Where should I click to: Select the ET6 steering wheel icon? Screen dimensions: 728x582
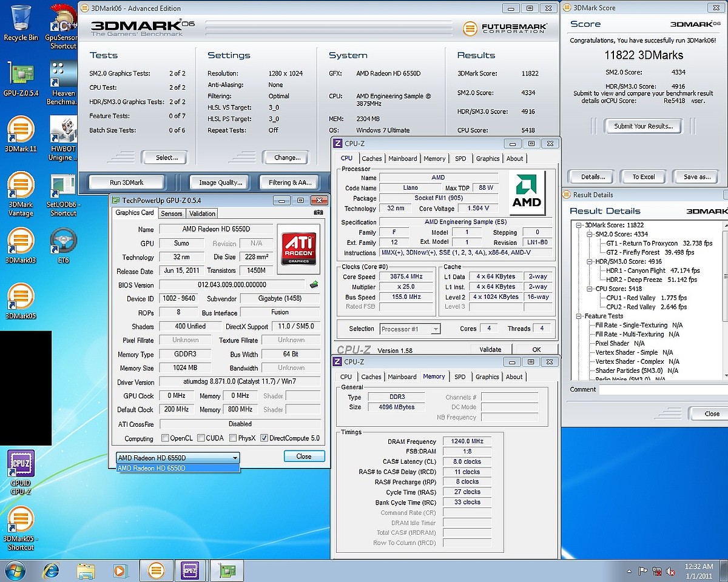coord(62,246)
